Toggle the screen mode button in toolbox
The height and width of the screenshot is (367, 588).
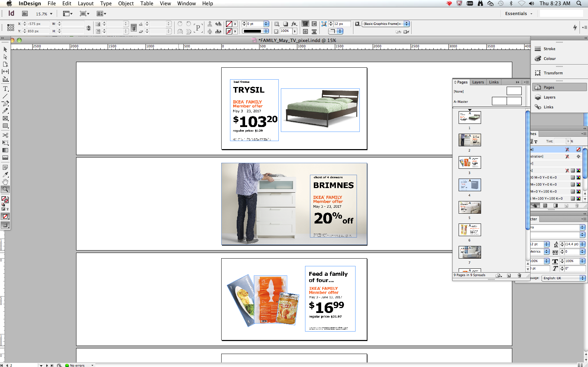pos(5,225)
